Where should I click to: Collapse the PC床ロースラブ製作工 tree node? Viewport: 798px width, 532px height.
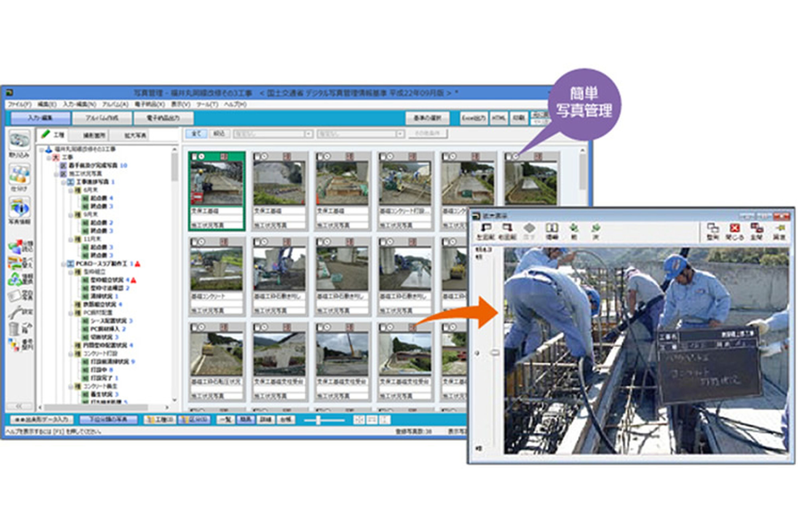pos(63,264)
